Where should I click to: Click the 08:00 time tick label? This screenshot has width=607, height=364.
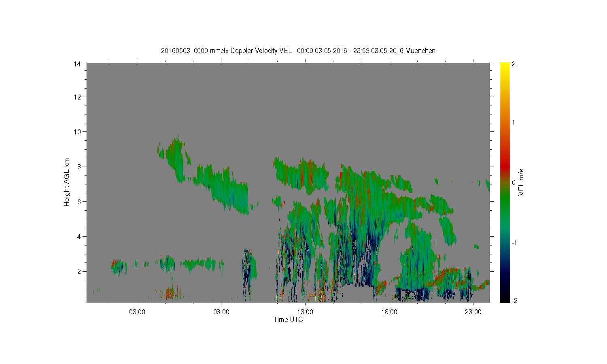[221, 312]
